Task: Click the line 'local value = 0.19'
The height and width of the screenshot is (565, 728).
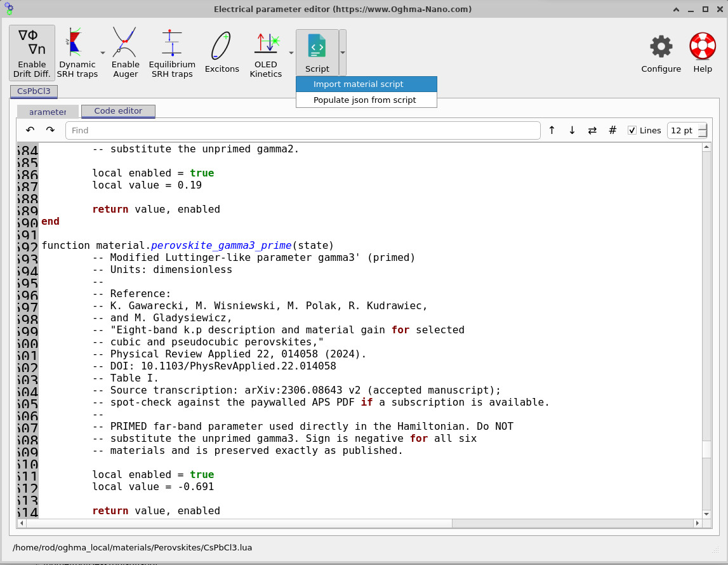Action: point(147,185)
